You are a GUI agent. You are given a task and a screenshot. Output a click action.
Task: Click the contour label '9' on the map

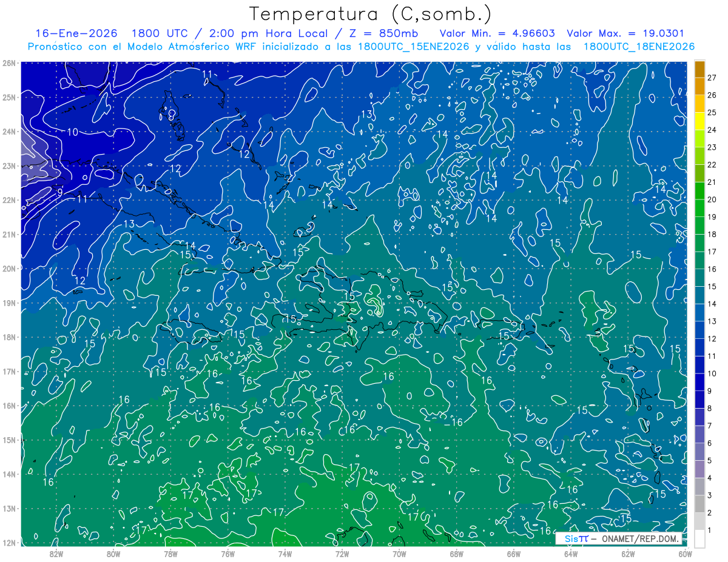(x=60, y=192)
